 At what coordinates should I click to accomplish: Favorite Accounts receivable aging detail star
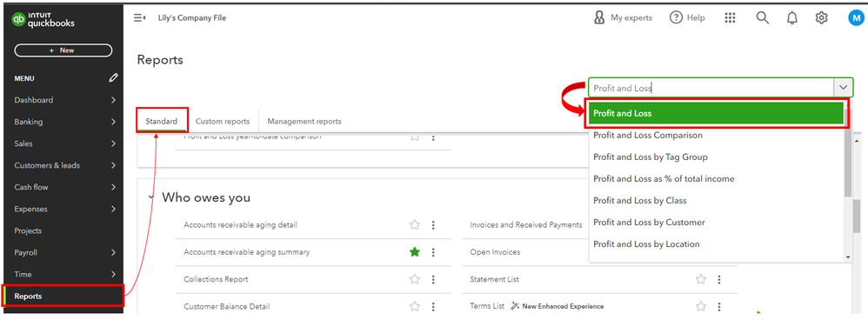pos(415,224)
